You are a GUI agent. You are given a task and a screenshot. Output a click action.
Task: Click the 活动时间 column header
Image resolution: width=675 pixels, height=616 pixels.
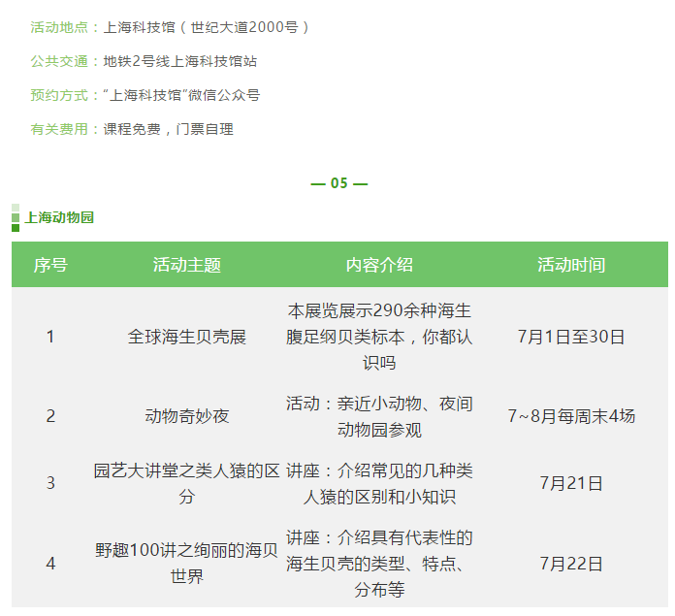pos(571,265)
